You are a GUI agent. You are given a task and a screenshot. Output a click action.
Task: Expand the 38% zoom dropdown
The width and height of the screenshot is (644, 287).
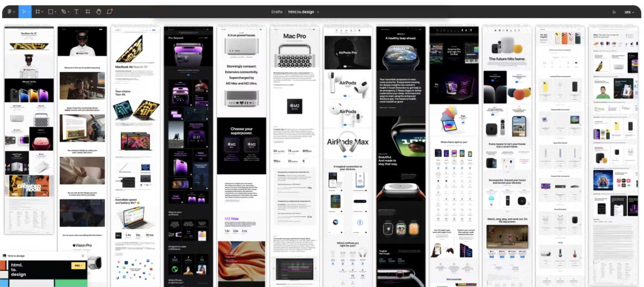tap(629, 12)
